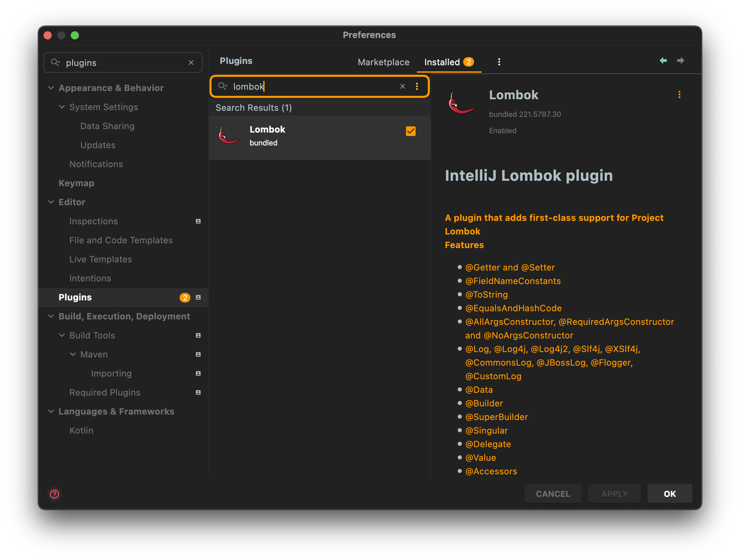The height and width of the screenshot is (560, 740).
Task: Open plugin search options menu
Action: [417, 87]
